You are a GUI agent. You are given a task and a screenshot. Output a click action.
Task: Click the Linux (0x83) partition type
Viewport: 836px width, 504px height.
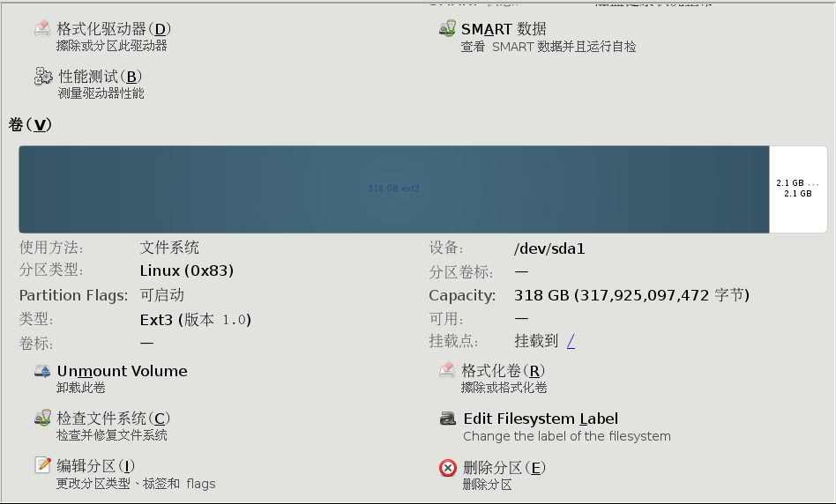[x=187, y=271]
